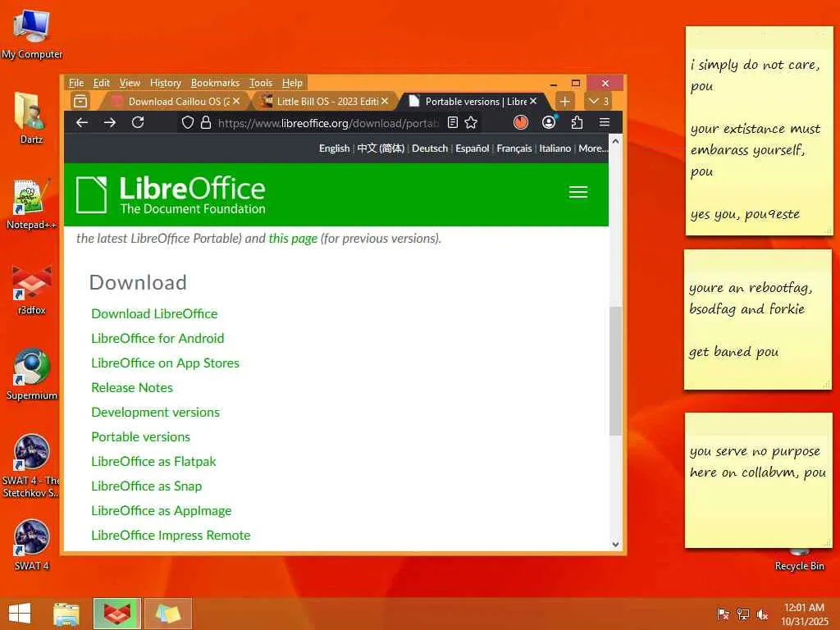
Task: Open the Windows Start button
Action: coord(20,614)
